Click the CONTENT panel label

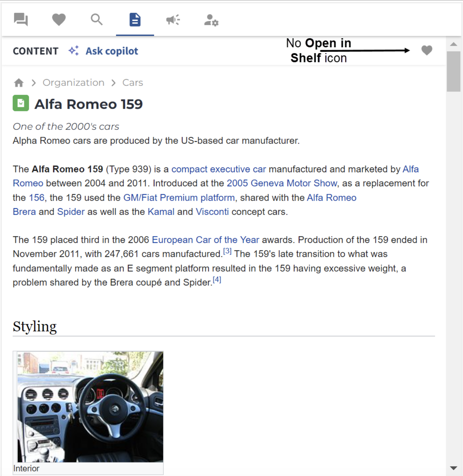click(35, 51)
